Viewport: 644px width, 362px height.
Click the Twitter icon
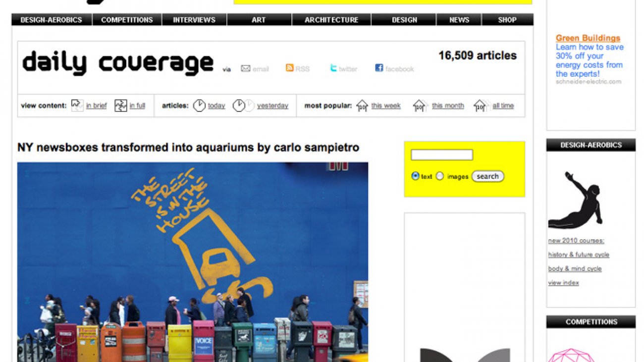[333, 68]
